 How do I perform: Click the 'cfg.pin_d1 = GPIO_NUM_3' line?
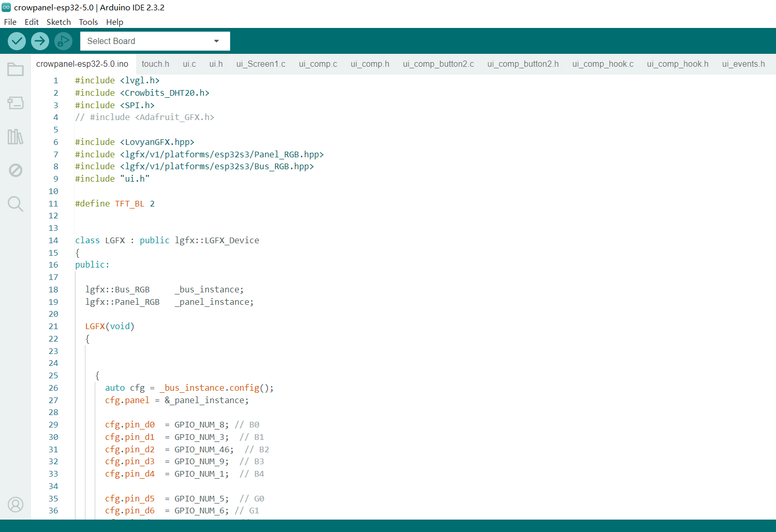185,437
